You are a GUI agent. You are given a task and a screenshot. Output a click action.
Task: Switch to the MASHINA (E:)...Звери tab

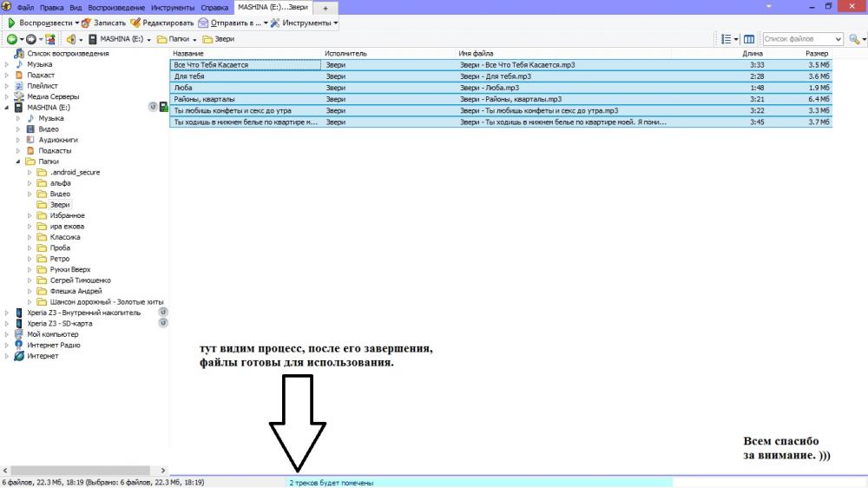click(273, 7)
